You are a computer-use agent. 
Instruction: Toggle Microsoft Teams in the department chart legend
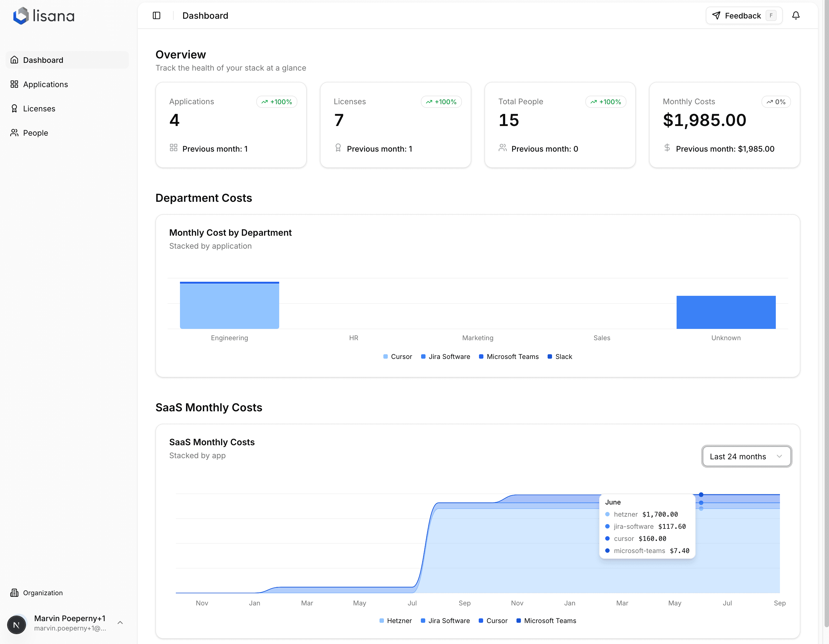point(509,356)
